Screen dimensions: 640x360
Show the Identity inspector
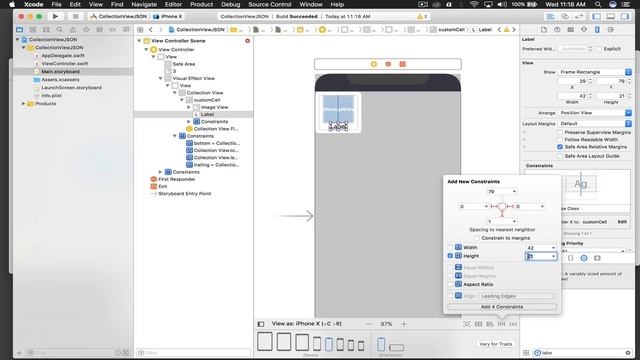(571, 30)
